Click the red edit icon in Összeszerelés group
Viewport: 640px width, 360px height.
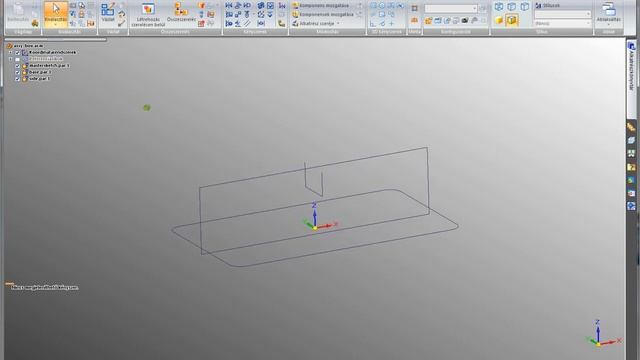click(x=201, y=23)
